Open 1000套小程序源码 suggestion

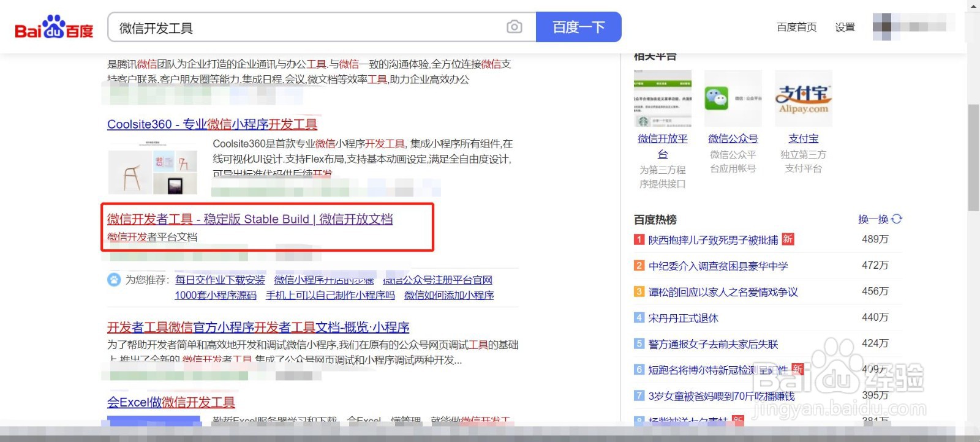click(x=216, y=295)
